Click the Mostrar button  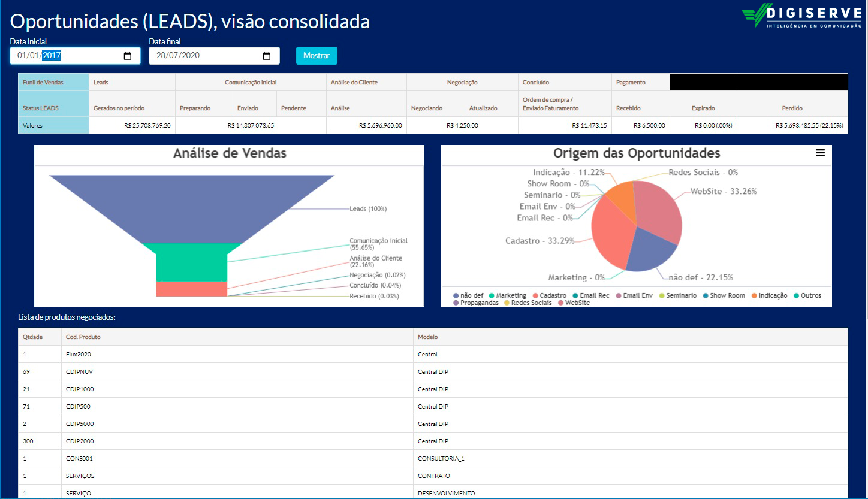click(x=317, y=56)
